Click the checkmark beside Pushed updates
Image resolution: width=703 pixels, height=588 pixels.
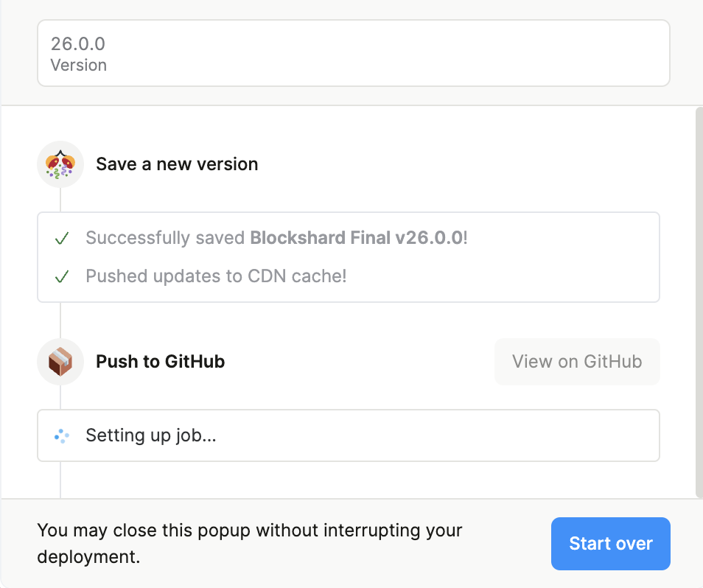[62, 277]
